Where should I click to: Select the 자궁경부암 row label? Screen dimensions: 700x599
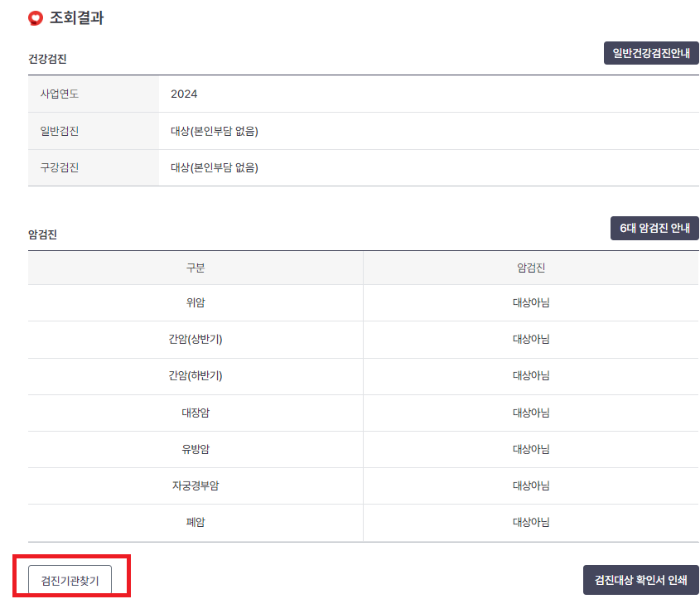click(x=196, y=485)
